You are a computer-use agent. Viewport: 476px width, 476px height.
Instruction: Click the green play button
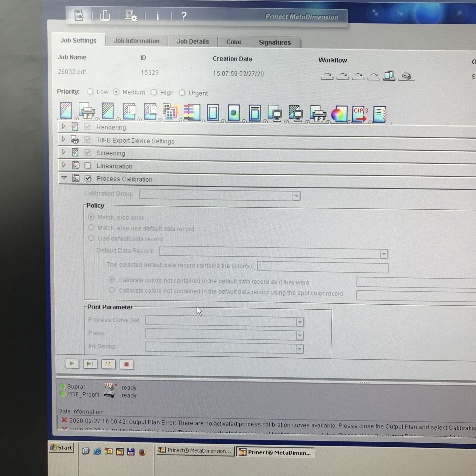(72, 364)
